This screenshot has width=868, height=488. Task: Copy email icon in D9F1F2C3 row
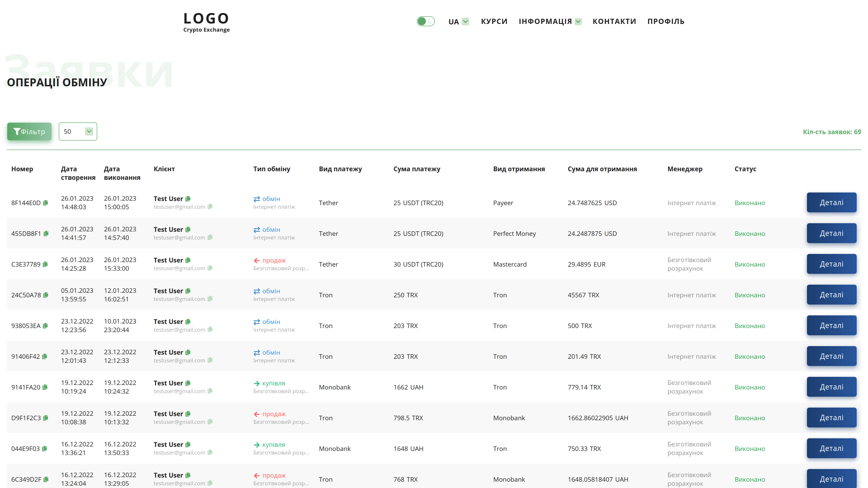[x=210, y=422]
